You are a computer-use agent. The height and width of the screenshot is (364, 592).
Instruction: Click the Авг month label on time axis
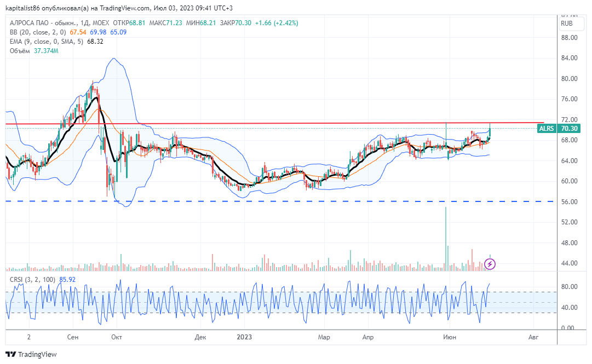[x=533, y=337]
